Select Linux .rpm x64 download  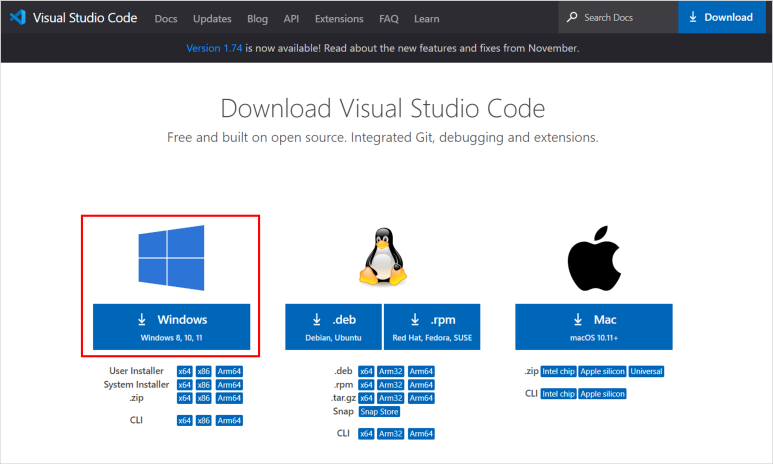pos(366,385)
